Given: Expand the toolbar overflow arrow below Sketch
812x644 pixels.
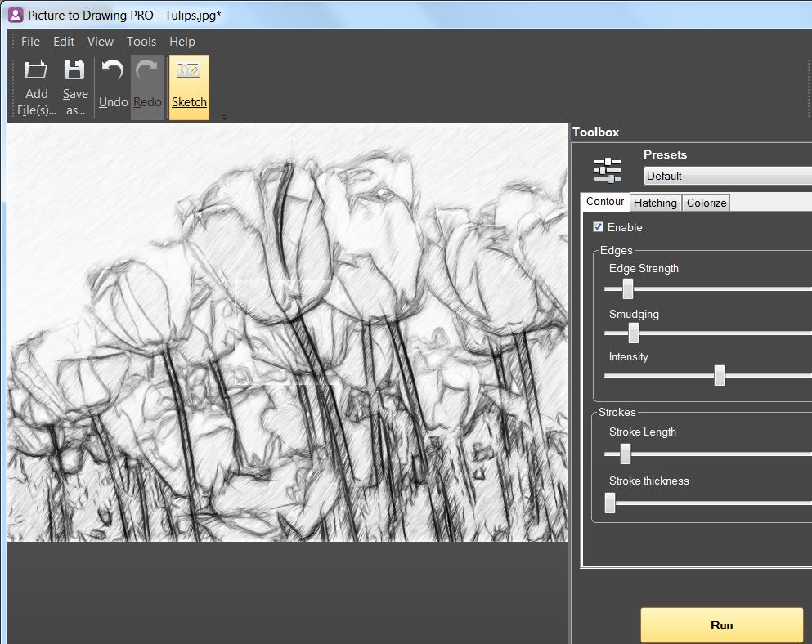Looking at the screenshot, I should (x=225, y=118).
